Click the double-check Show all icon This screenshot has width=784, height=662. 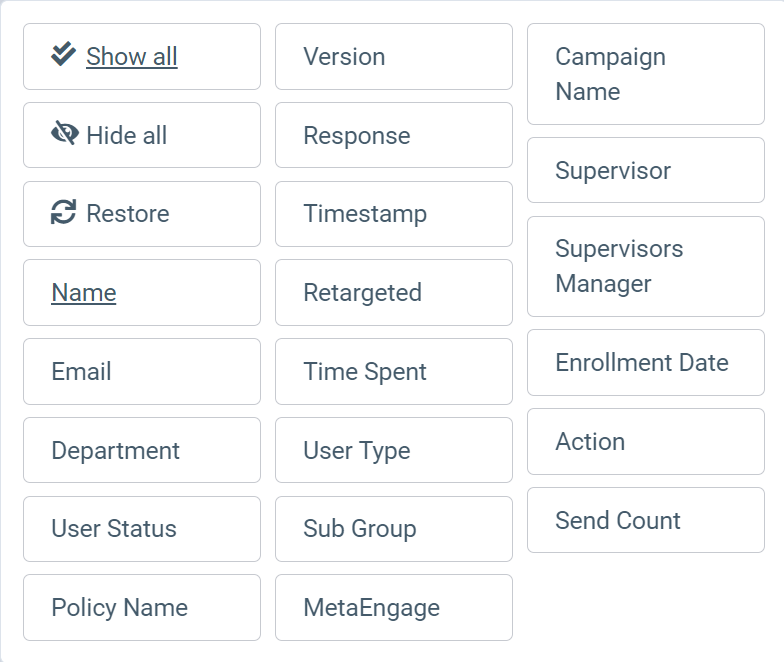(64, 54)
